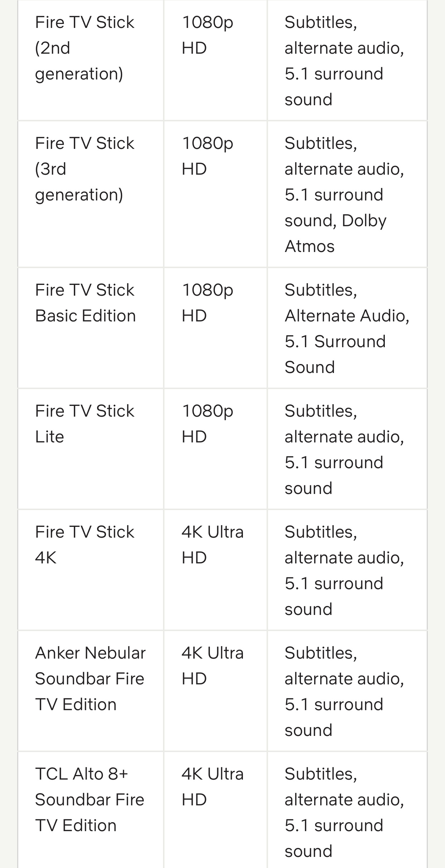Click the features text with Dolby Atmos

(344, 195)
